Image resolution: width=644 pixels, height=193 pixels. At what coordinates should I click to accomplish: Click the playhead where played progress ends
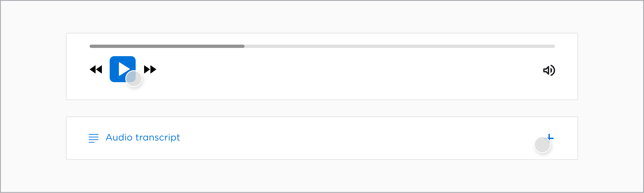pyautogui.click(x=244, y=46)
